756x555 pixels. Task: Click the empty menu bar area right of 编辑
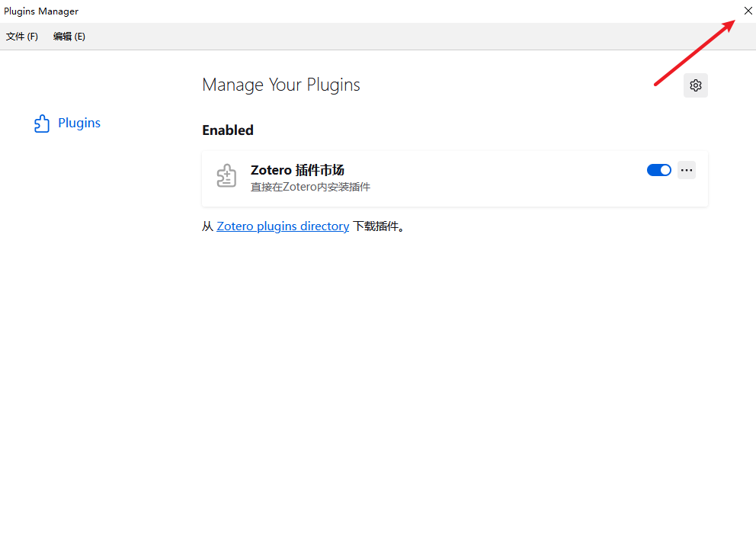click(381, 37)
